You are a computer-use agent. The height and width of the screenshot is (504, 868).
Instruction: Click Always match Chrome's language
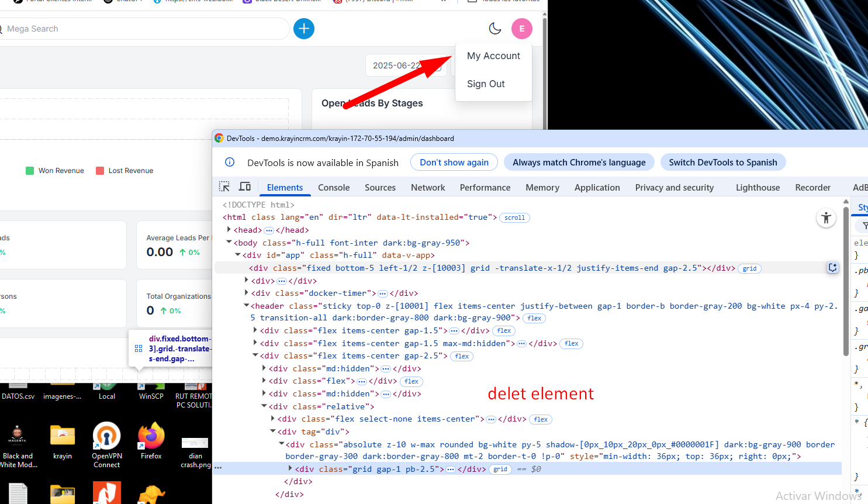point(579,163)
